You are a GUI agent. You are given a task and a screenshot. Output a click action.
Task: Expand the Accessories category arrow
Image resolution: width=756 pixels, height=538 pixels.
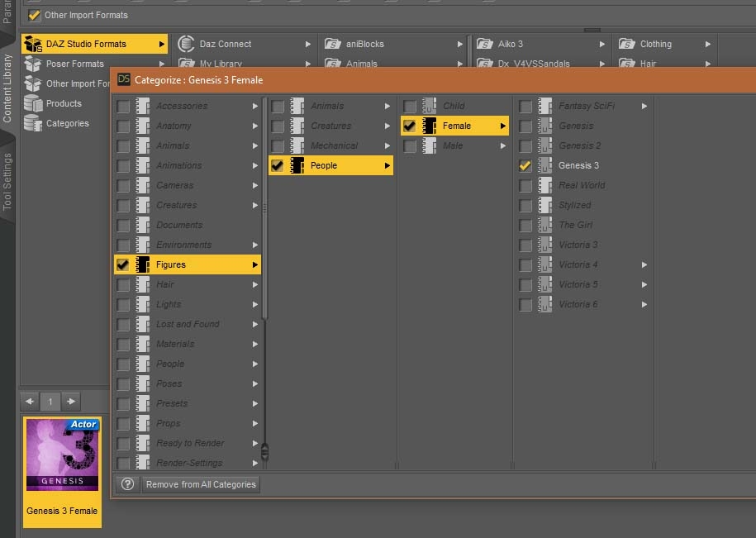(255, 106)
